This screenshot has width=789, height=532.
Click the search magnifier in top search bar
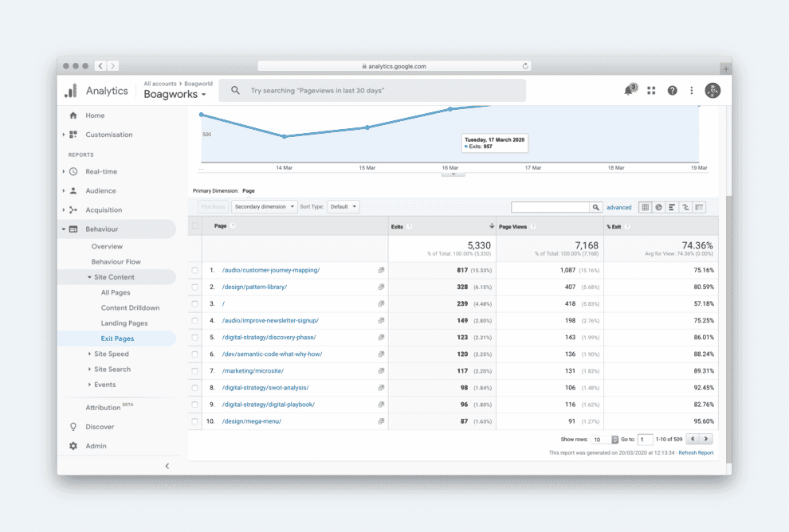(235, 91)
